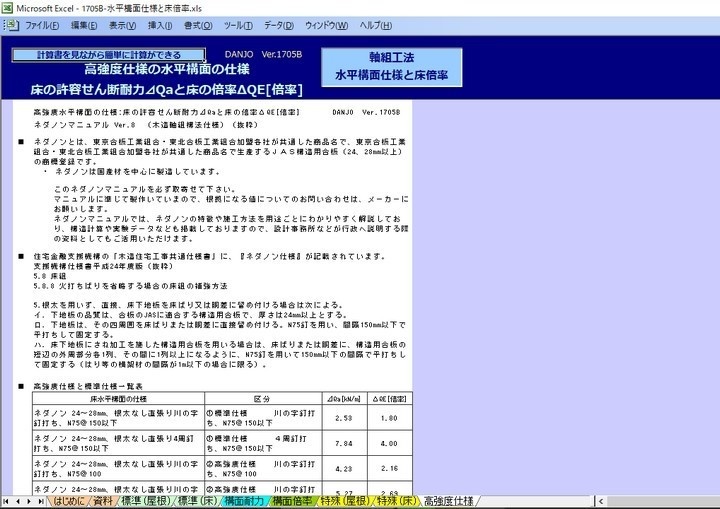
Task: Jump to the first sheet tab arrow
Action: click(x=6, y=501)
